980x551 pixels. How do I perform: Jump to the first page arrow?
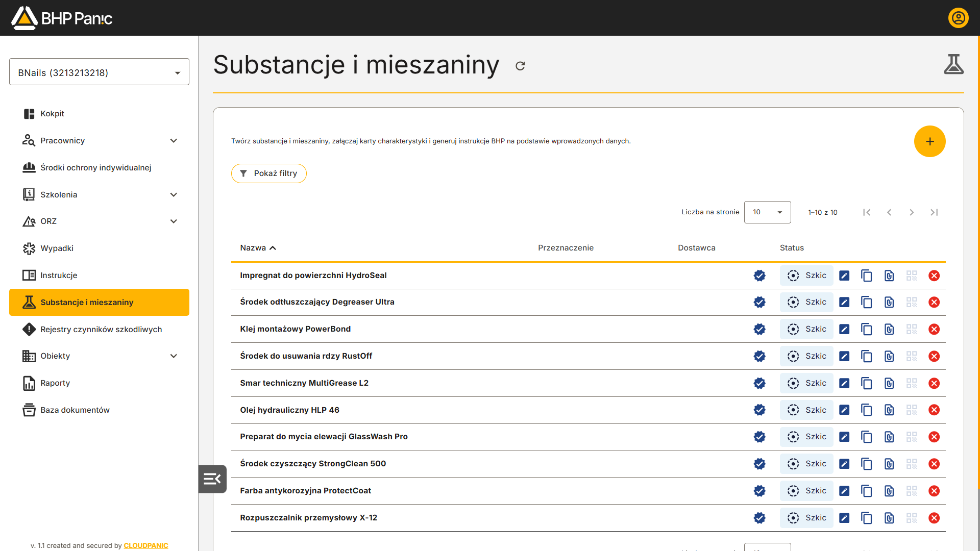pos(867,212)
